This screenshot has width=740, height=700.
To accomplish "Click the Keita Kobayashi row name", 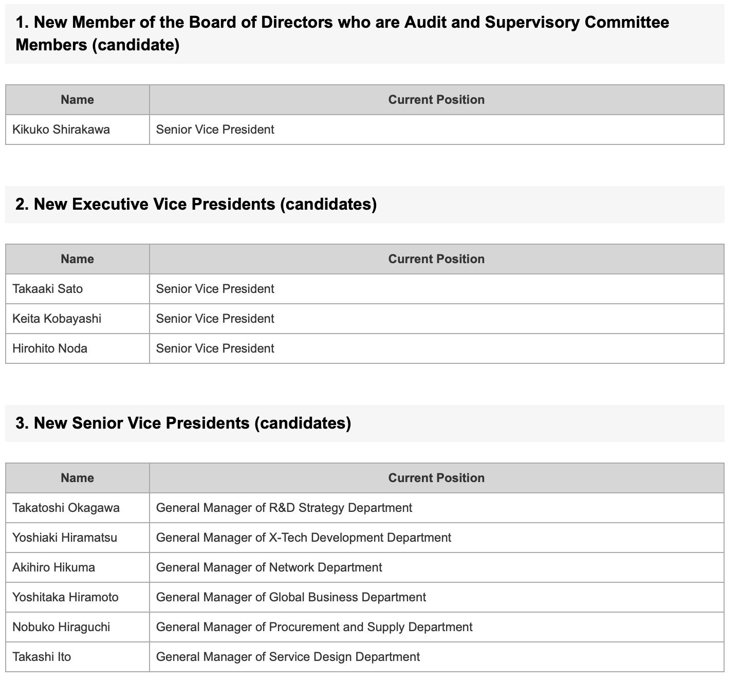I will (57, 319).
